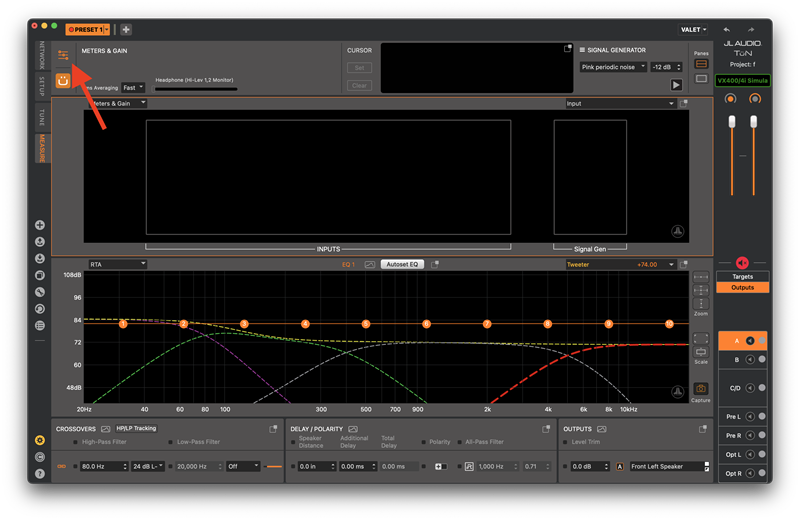Open the RTA view dropdown
This screenshot has width=800, height=520.
[117, 264]
